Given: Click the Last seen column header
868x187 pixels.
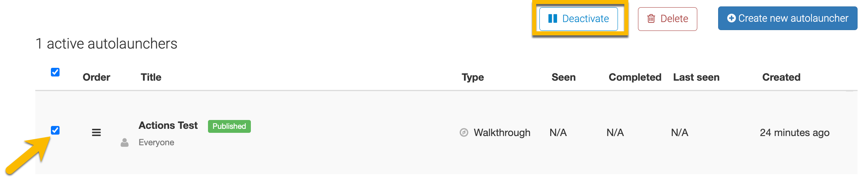Looking at the screenshot, I should point(696,77).
